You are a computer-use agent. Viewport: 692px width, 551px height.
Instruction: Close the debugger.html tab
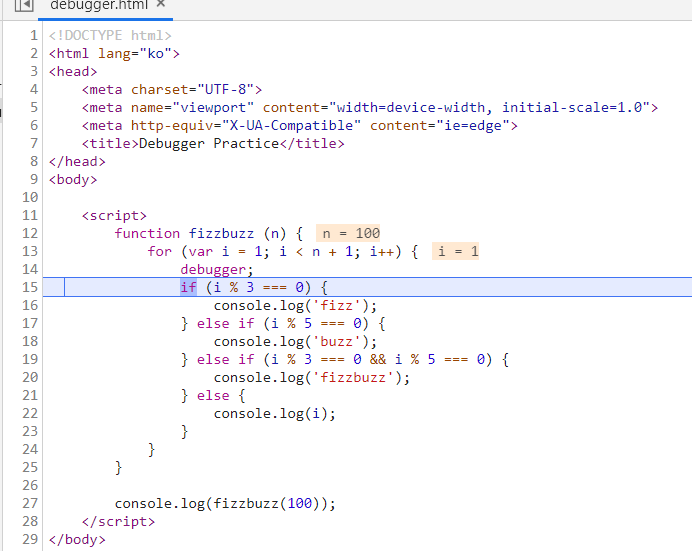[x=161, y=4]
